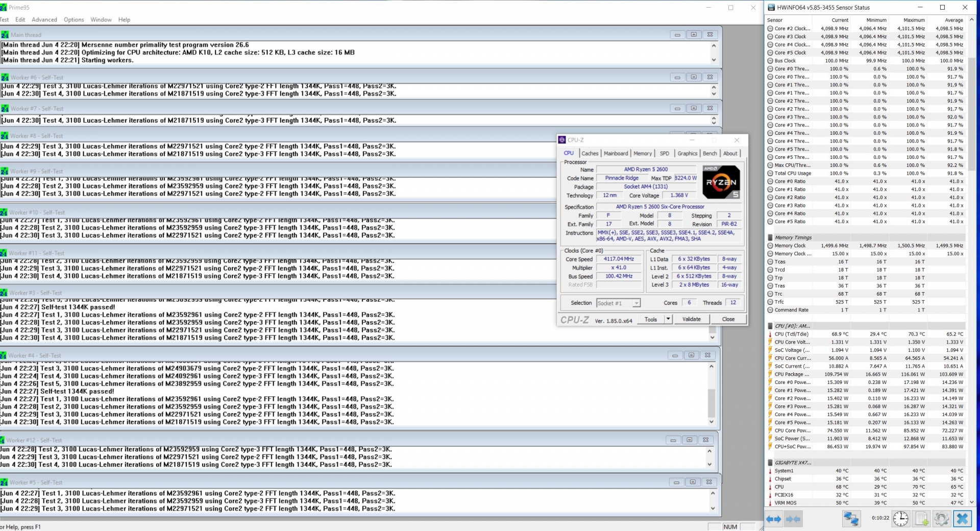
Task: Click the thermometer icon beside CPU (Tctl/Tdie)
Action: (770, 334)
